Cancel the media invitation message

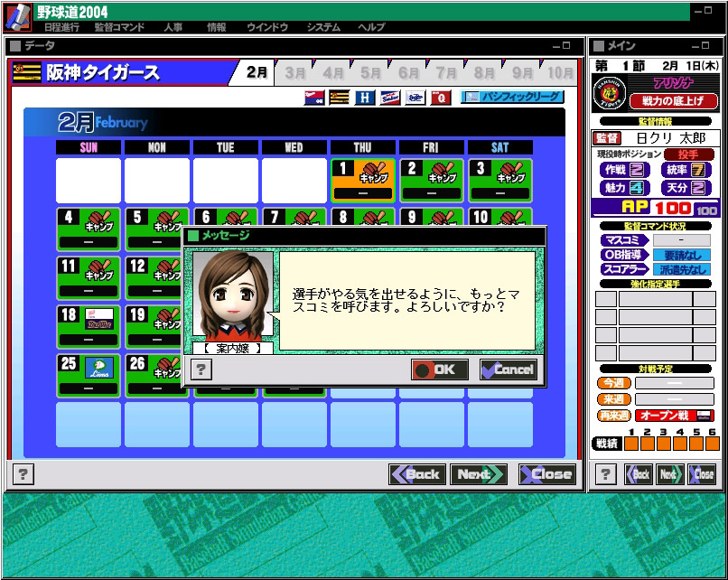coord(509,370)
